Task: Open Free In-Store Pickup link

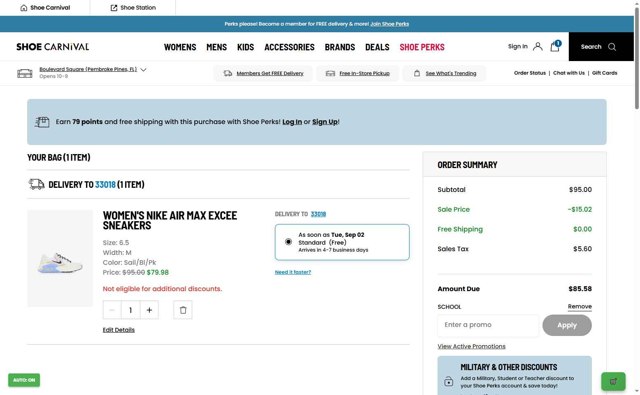Action: tap(364, 73)
